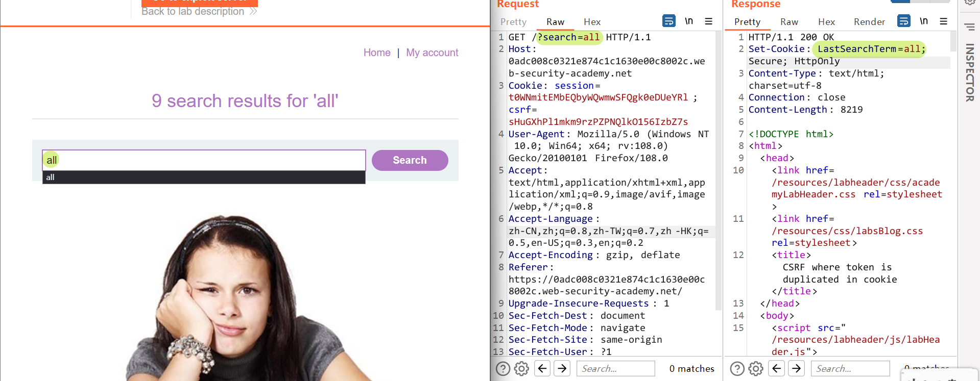Toggle non-printable characters in the Request panel

(x=689, y=21)
